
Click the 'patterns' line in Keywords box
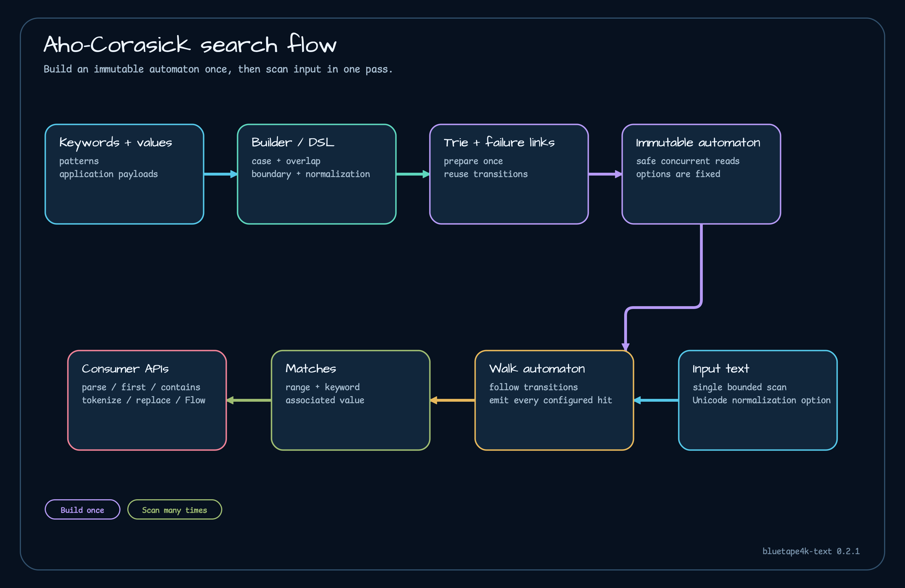tap(79, 161)
